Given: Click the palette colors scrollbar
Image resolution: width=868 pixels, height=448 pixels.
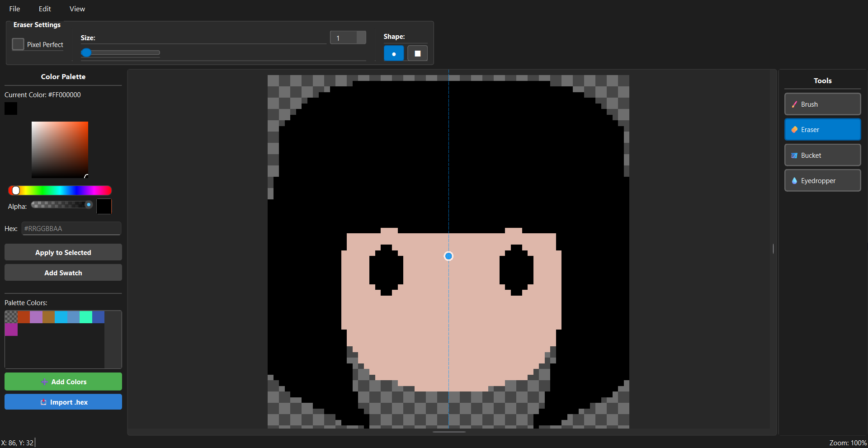Looking at the screenshot, I should 113,340.
